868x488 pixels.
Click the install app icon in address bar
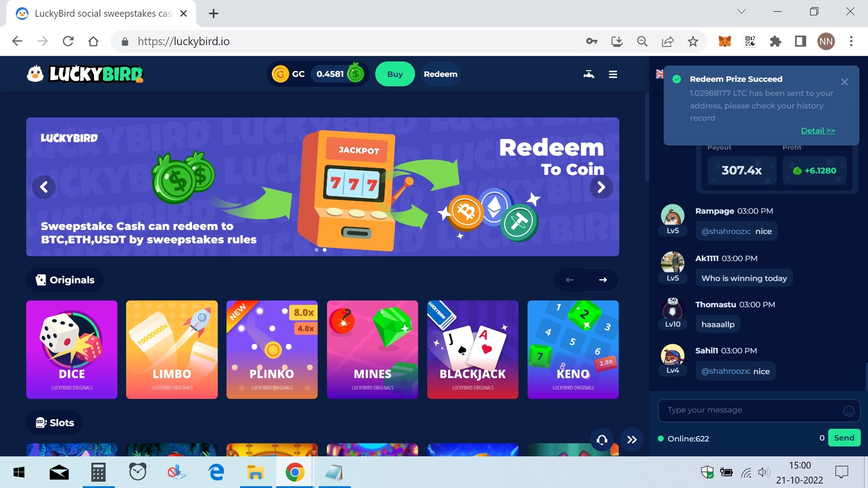(617, 42)
